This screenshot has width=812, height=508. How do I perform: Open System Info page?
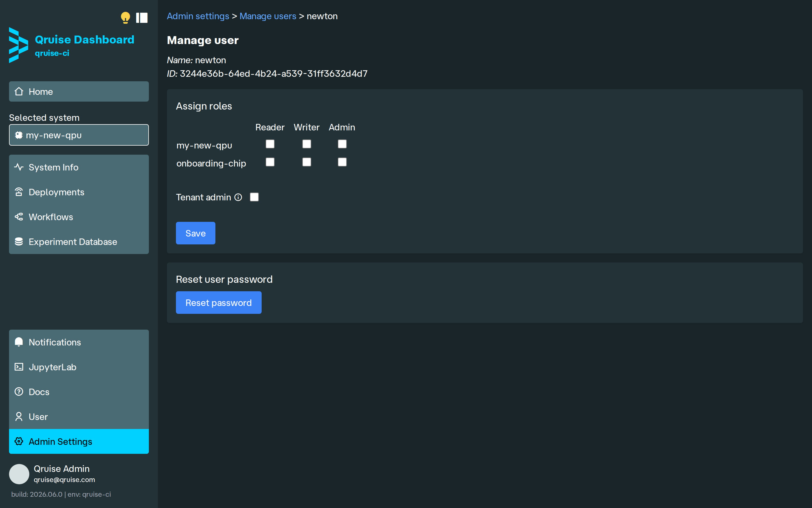click(x=79, y=167)
